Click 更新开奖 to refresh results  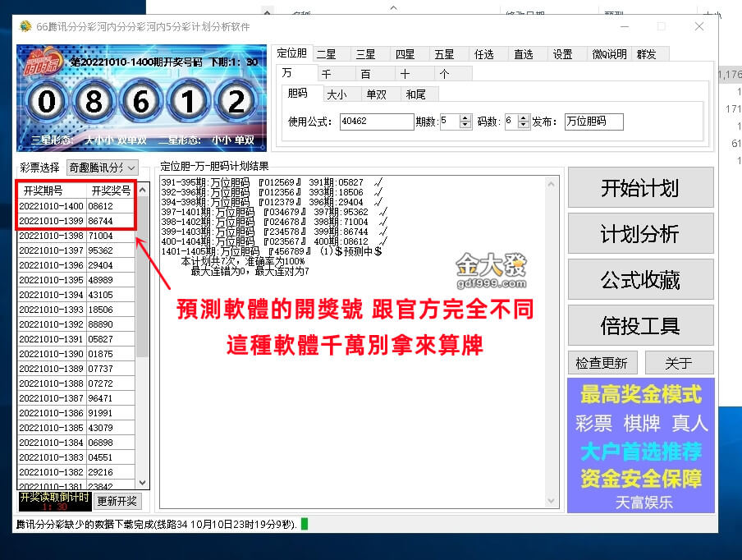118,501
